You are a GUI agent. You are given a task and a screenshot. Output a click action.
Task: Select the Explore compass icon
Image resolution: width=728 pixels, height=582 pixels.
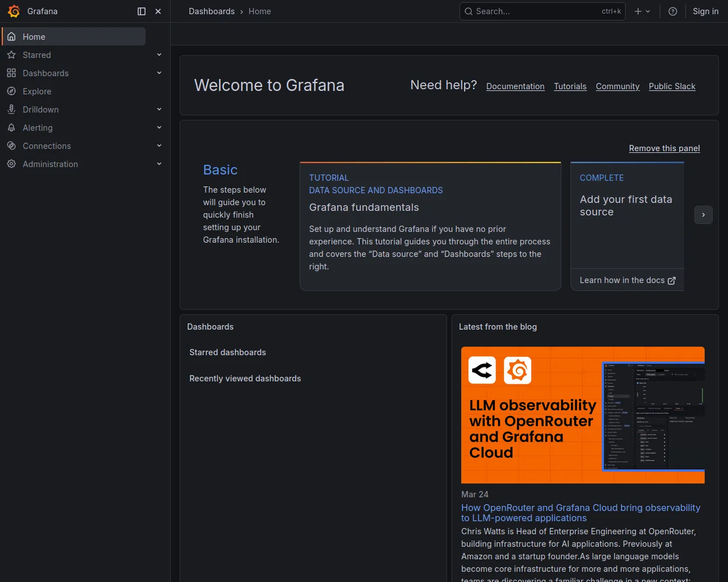(x=11, y=91)
